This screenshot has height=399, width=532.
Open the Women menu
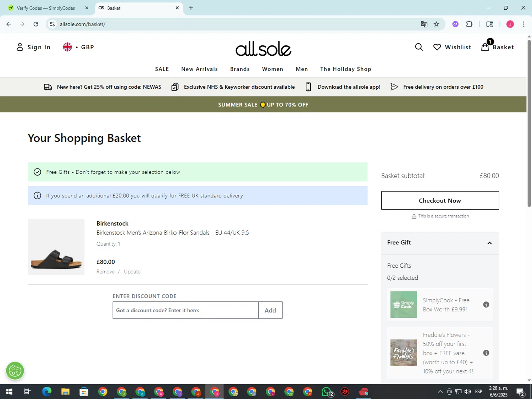click(x=272, y=69)
